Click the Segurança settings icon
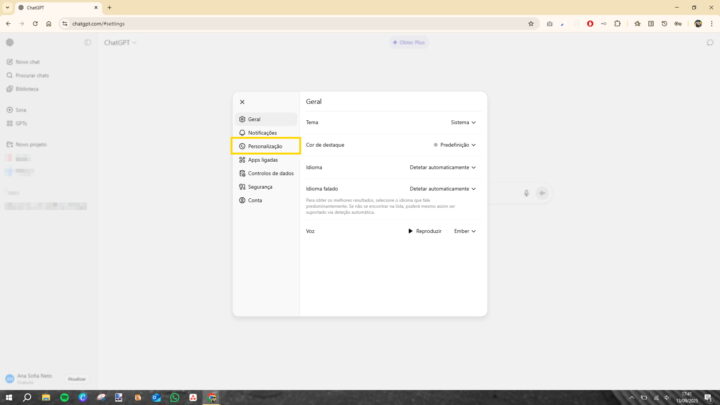Viewport: 720px width, 405px height. [x=242, y=187]
